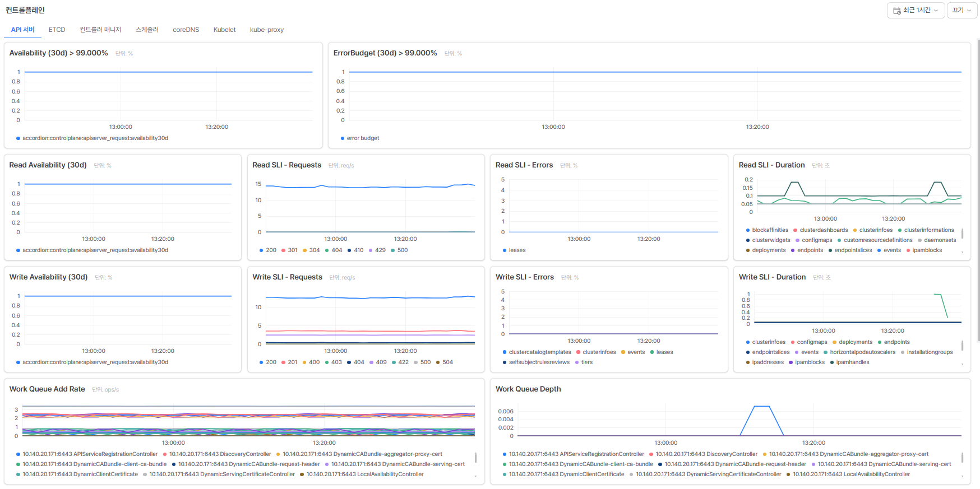Open the 끄기 auto-refresh dropdown
The width and height of the screenshot is (980, 489).
click(x=961, y=11)
